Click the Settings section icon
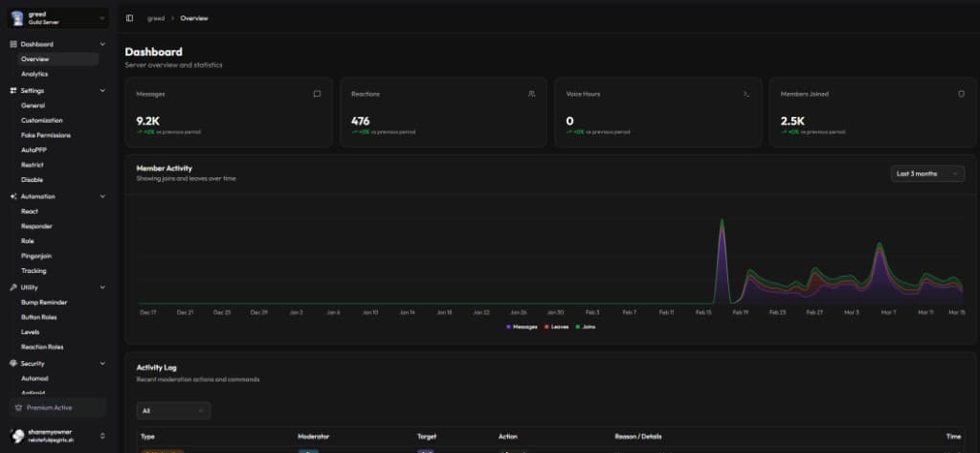Viewport: 980px width, 453px height. tap(13, 91)
